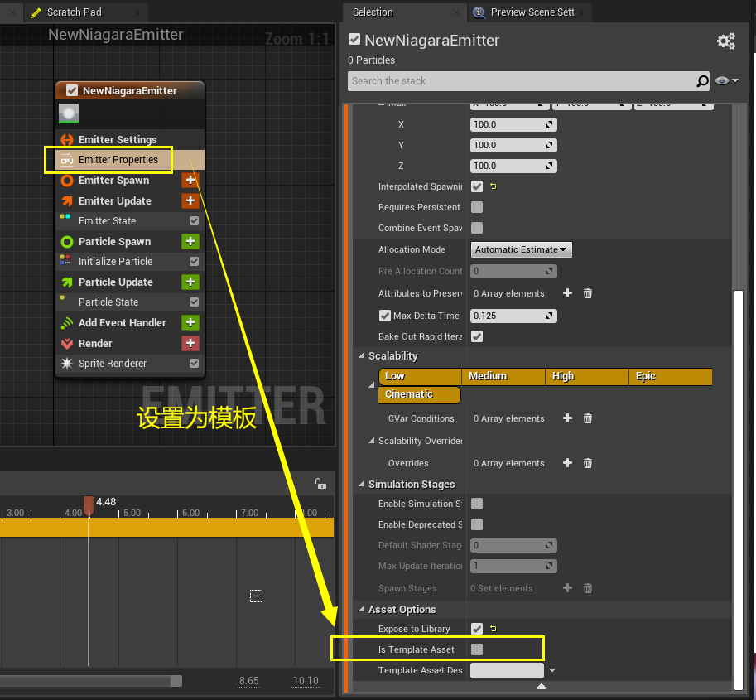The image size is (756, 700).
Task: Reset Interpolated Spawning to default arrow
Action: click(494, 186)
